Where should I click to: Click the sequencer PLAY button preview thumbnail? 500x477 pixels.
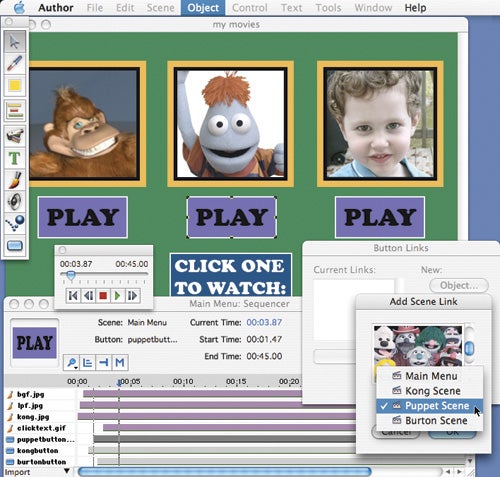(x=35, y=343)
